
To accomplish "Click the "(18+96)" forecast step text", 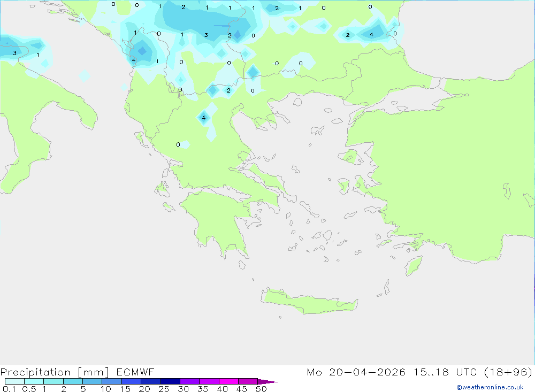I will (x=508, y=372).
